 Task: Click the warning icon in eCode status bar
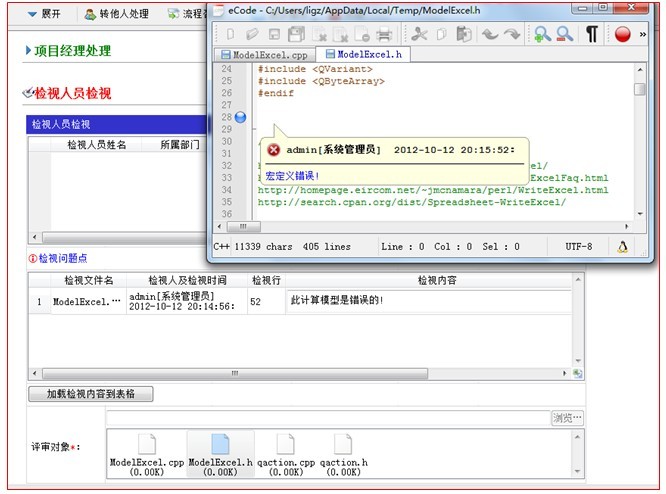[x=623, y=246]
